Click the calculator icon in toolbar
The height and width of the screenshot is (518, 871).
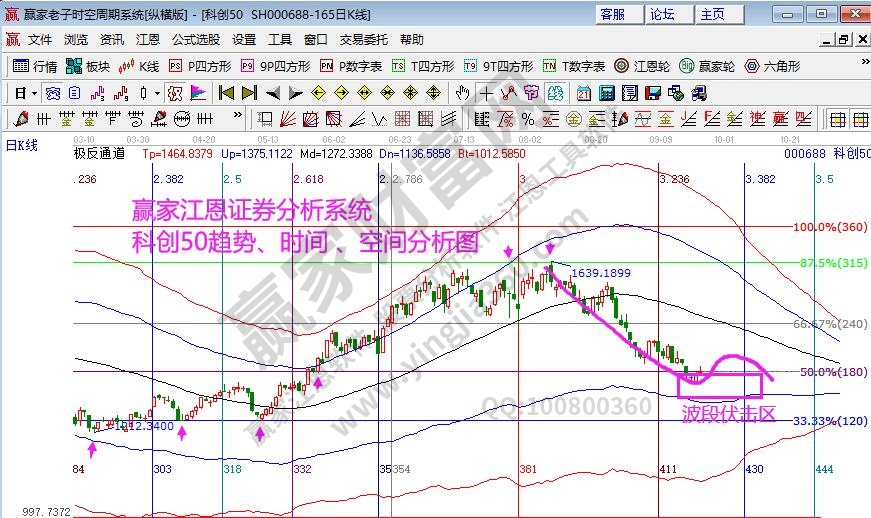tap(606, 93)
